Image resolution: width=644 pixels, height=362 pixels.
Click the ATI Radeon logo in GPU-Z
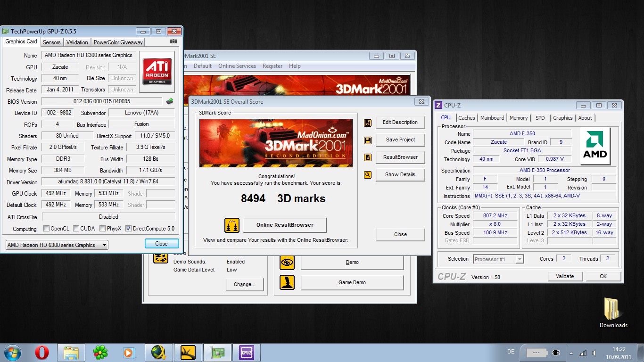click(157, 72)
